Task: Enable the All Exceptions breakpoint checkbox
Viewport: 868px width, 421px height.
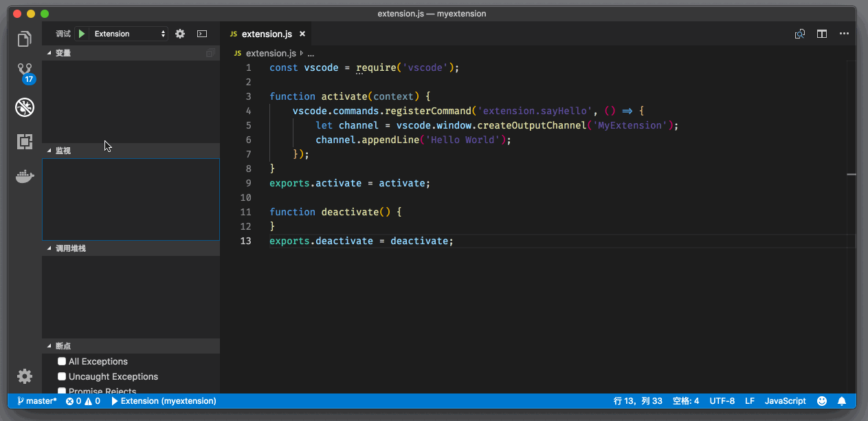Action: (62, 361)
